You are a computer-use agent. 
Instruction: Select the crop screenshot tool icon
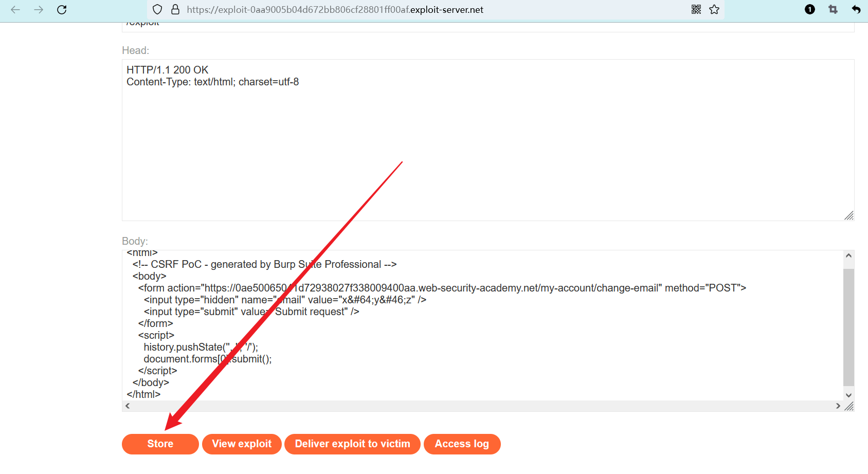833,9
